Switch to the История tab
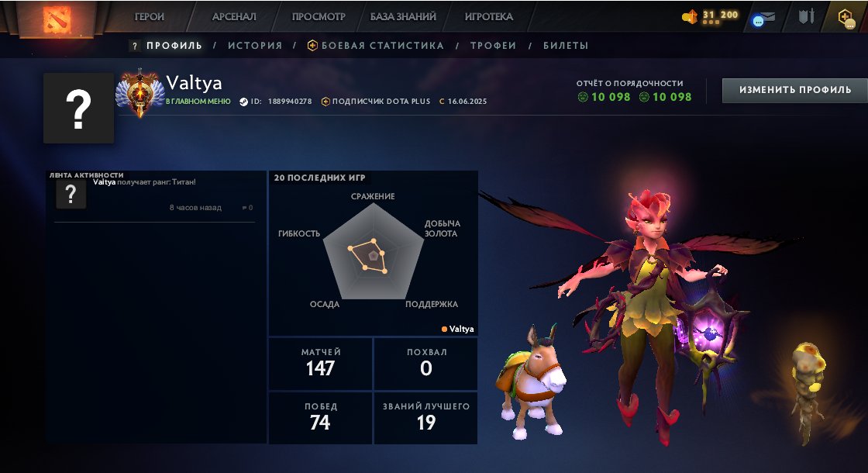 click(x=255, y=46)
